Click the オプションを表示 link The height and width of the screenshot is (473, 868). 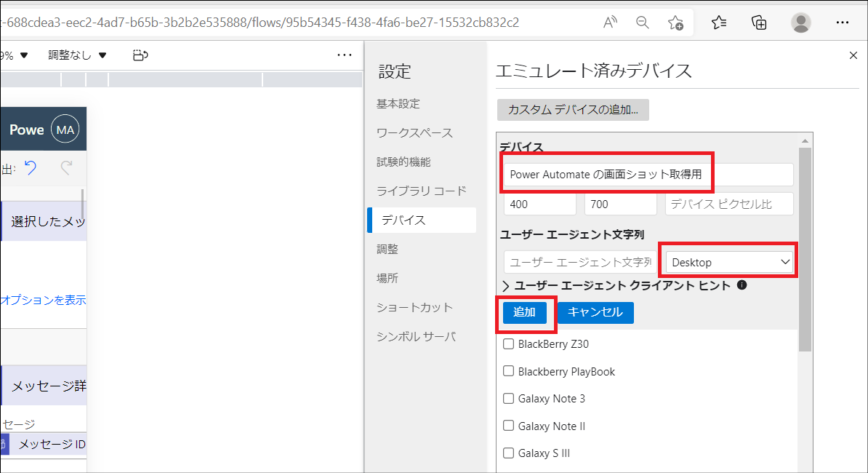(43, 301)
